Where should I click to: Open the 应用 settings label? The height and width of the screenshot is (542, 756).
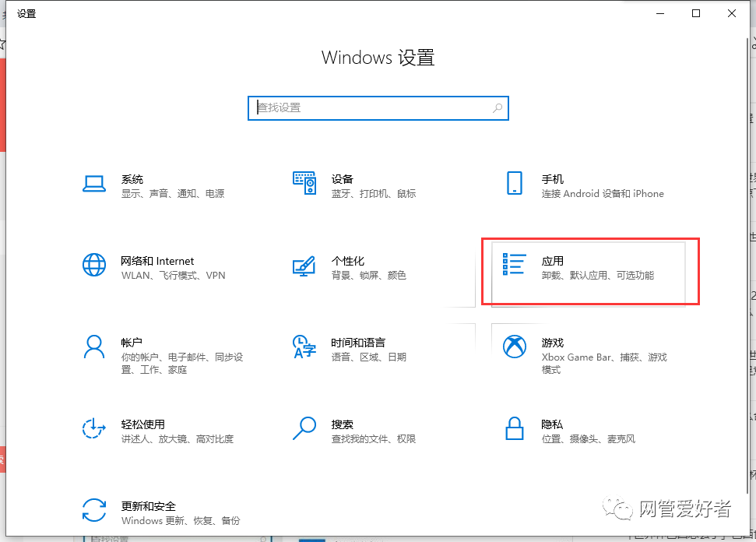point(552,262)
